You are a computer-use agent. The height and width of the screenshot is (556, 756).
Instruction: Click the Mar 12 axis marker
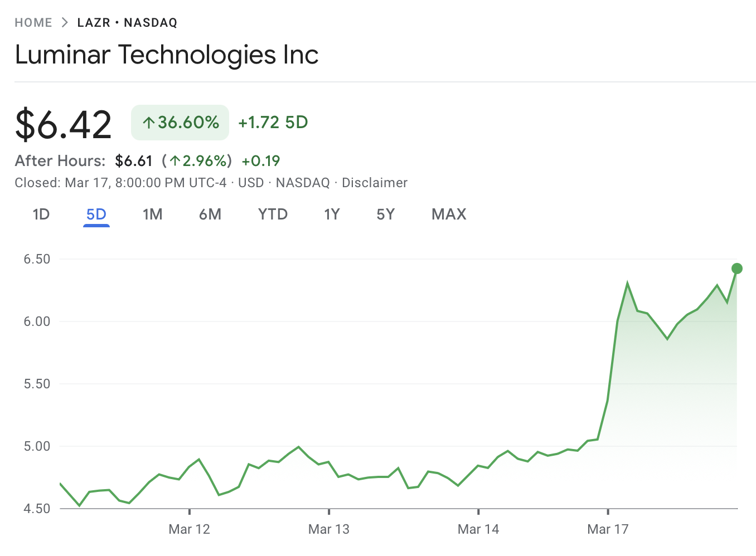pos(190,529)
